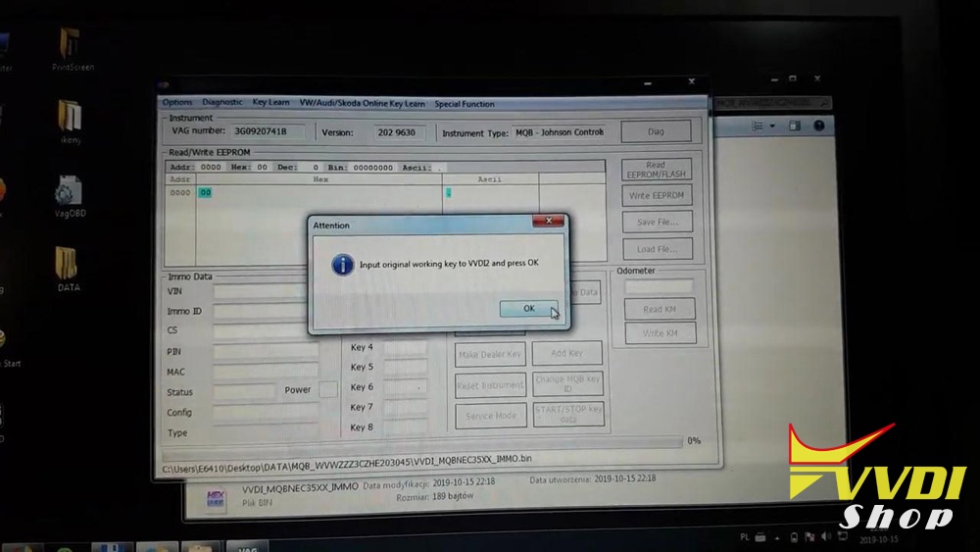Click the Write EEPROM button
This screenshot has height=552, width=980.
coord(657,195)
